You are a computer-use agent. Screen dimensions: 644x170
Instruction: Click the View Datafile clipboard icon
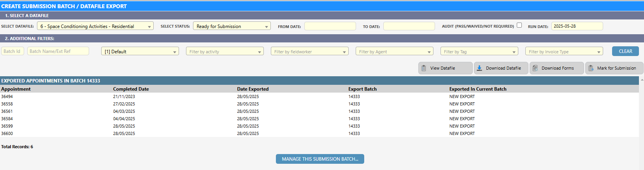click(424, 68)
